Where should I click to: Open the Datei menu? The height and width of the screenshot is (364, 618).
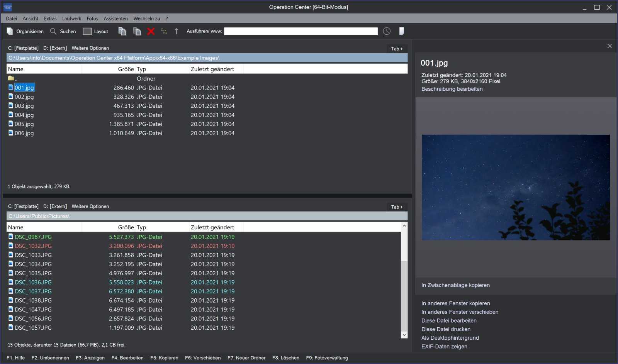(x=12, y=19)
